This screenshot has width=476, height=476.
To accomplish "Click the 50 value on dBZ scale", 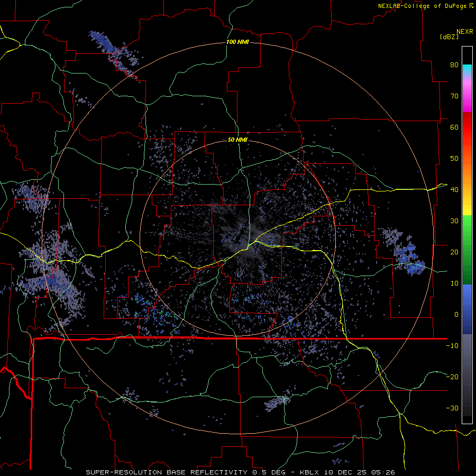I will click(454, 159).
